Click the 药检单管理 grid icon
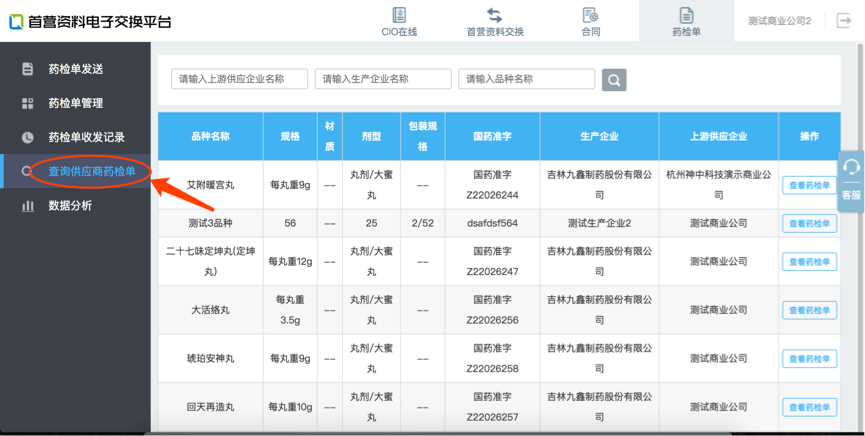Viewport: 865px width, 436px height. (28, 103)
